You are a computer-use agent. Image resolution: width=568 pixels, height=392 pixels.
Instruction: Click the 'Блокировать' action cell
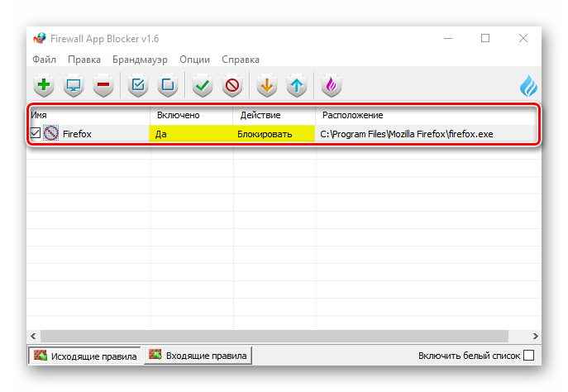[274, 134]
